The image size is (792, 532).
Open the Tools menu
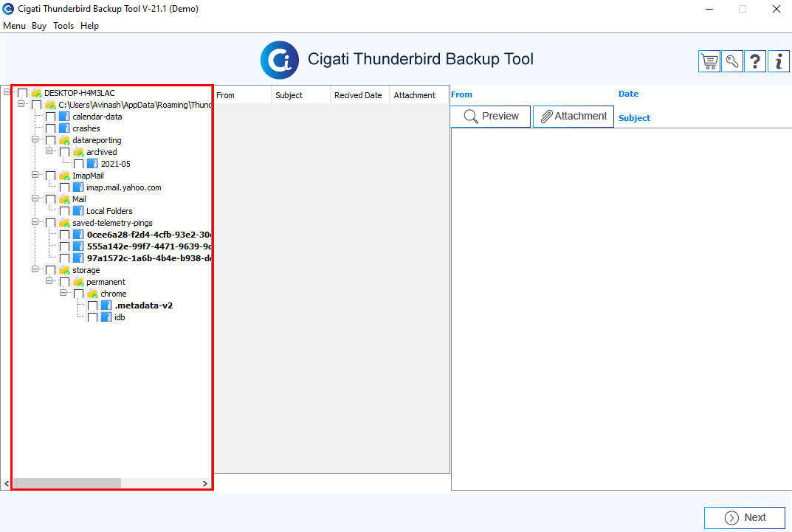click(63, 26)
